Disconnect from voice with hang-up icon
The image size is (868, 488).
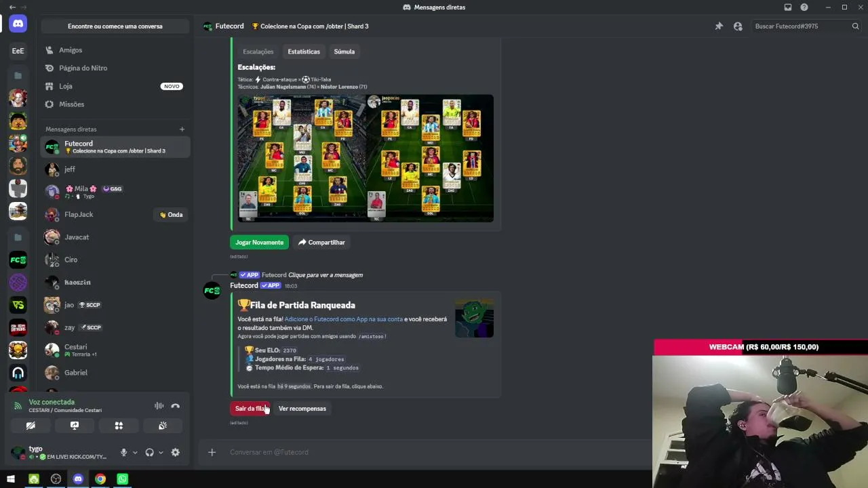[x=176, y=406]
